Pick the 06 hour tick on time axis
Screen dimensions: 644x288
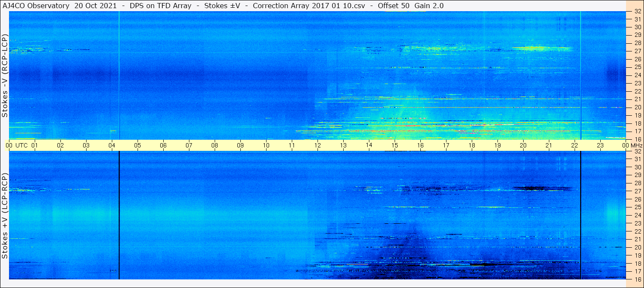[x=163, y=145]
